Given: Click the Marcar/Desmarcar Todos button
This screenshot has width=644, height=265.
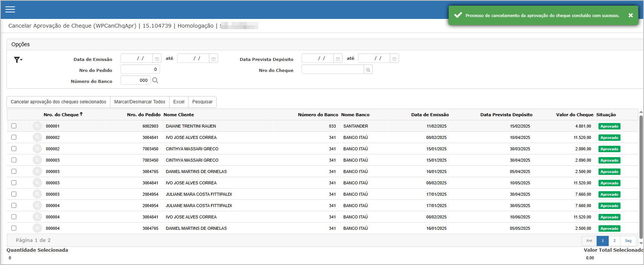Looking at the screenshot, I should tap(140, 102).
